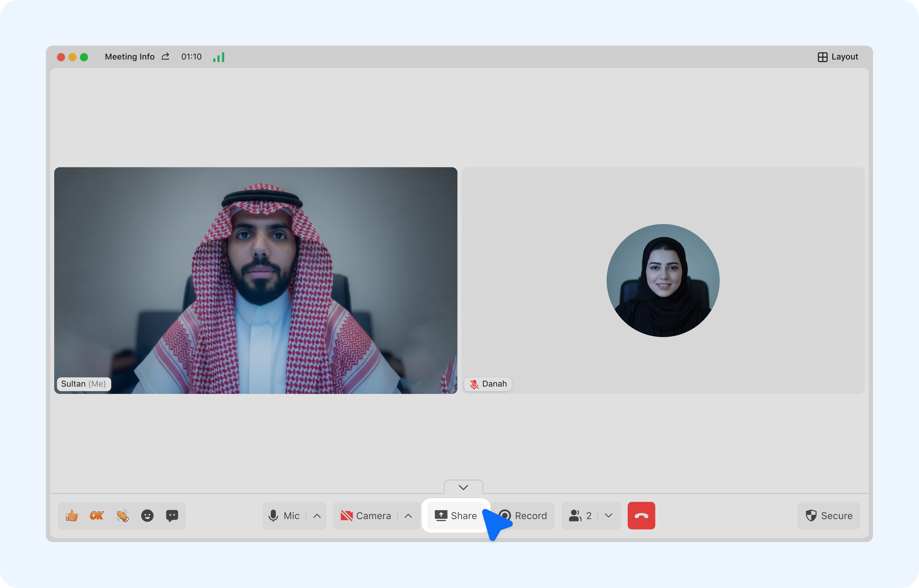Open Meeting Info
This screenshot has width=919, height=588.
pos(130,57)
